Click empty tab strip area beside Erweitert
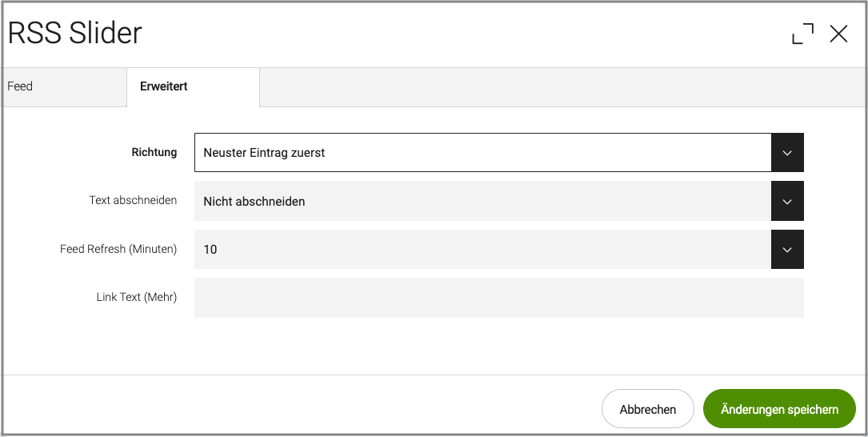868x437 pixels. tap(560, 87)
